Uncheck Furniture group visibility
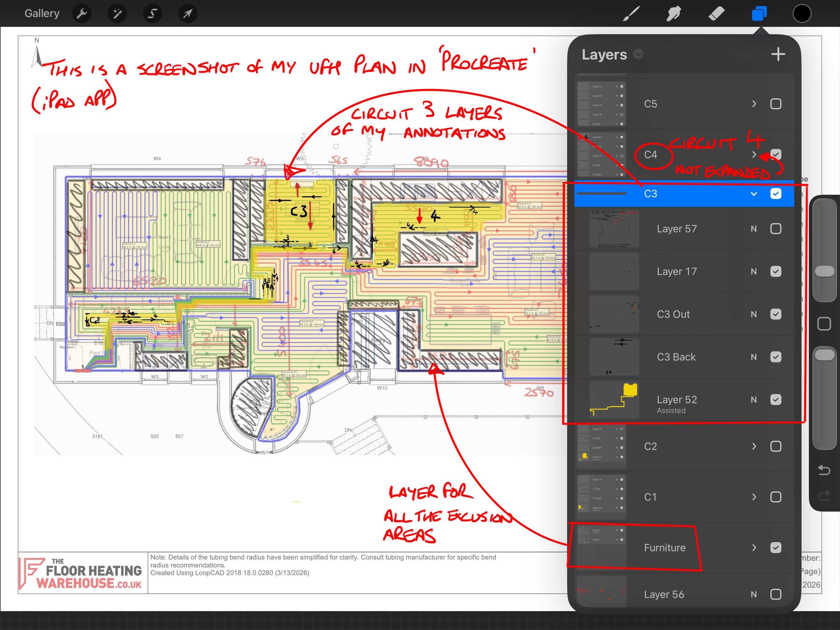This screenshot has height=630, width=840. pos(775,548)
